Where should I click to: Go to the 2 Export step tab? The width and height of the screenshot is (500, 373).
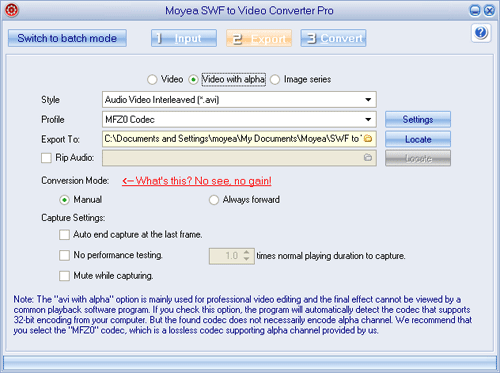tap(259, 38)
